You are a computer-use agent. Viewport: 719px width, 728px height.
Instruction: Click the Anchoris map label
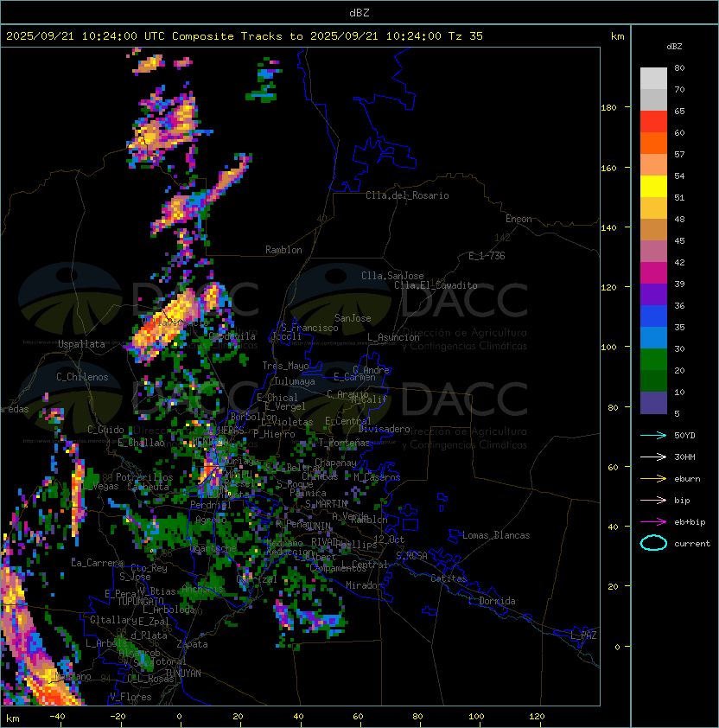click(202, 589)
